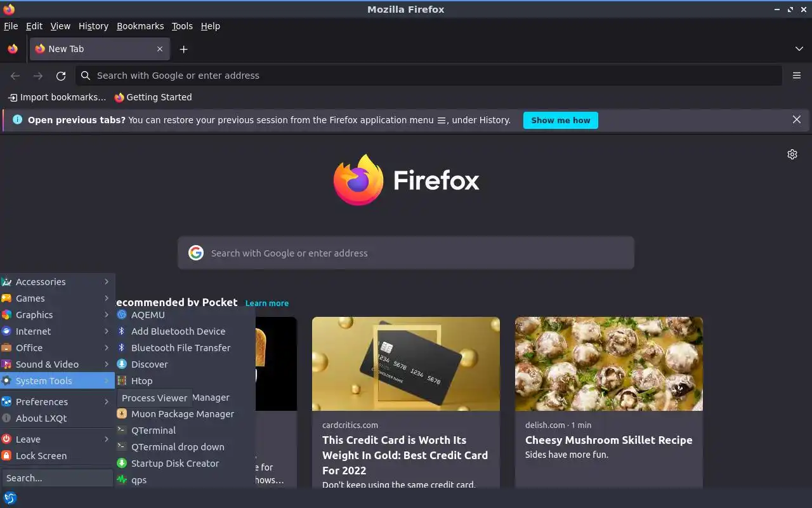The image size is (812, 508).
Task: Open the credit card article thumbnail
Action: point(406,364)
